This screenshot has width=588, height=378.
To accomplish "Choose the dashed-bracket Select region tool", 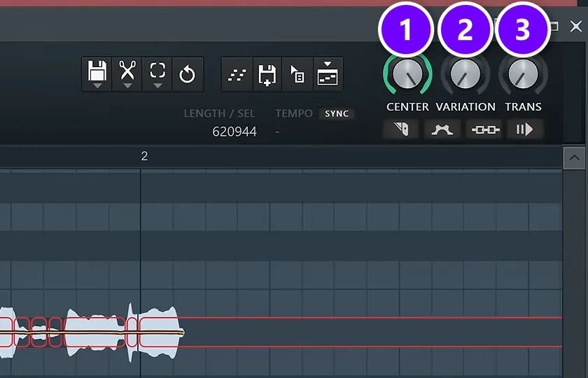I will pos(157,74).
